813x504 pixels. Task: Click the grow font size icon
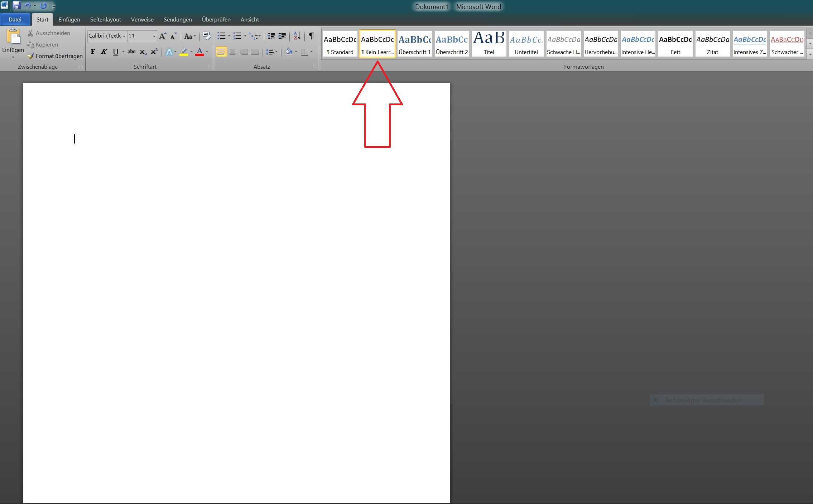(163, 36)
